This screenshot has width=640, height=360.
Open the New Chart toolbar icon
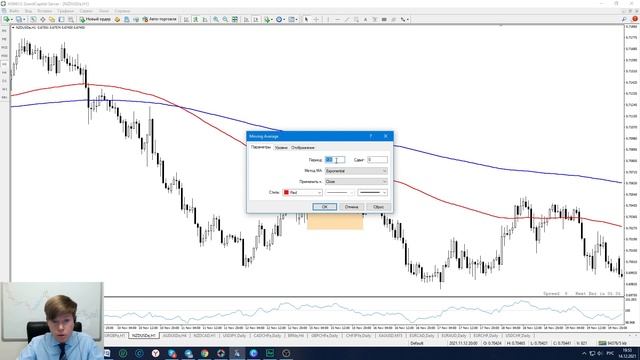tap(7, 19)
